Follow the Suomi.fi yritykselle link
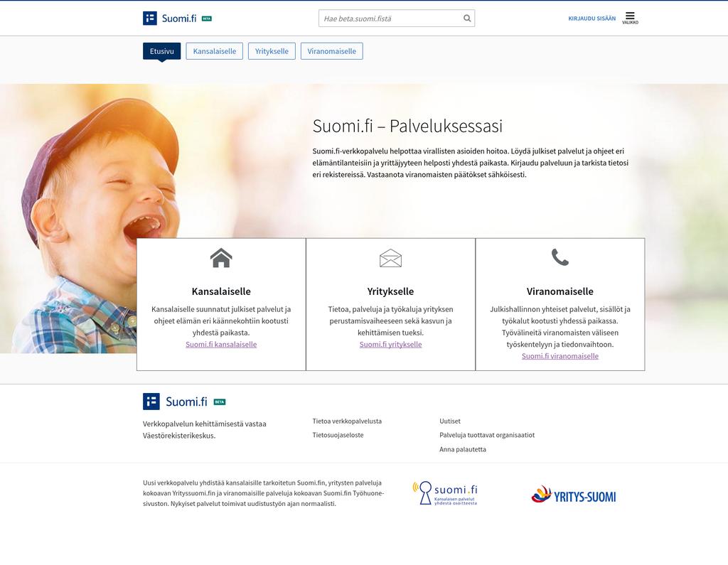Viewport: 728px width, 565px height. (x=390, y=345)
